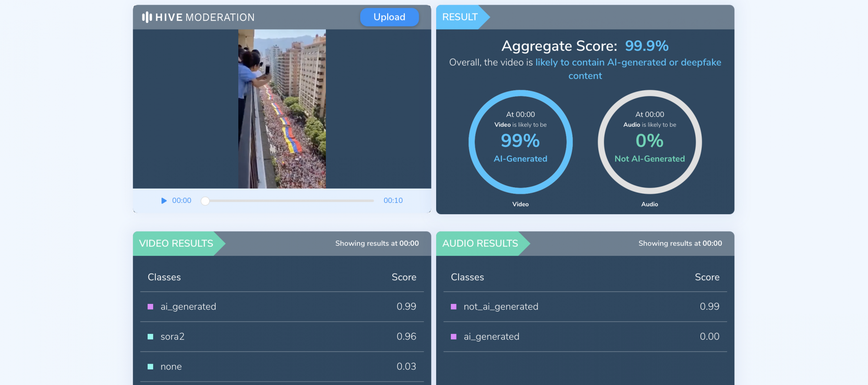Viewport: 868px width, 385px height.
Task: Click the Upload button
Action: click(x=389, y=17)
